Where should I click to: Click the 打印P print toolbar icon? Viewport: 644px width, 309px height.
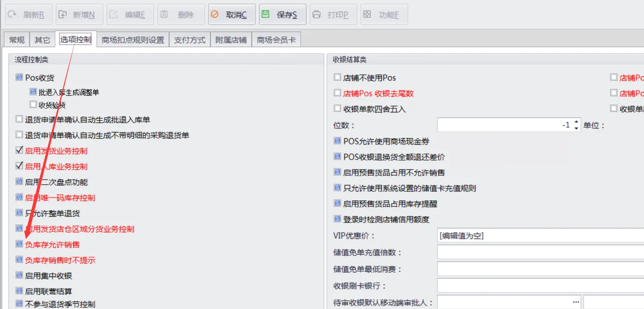click(x=317, y=15)
